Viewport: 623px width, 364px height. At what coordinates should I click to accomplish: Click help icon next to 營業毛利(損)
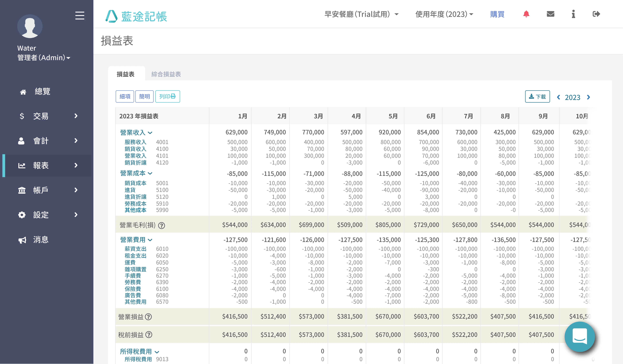(161, 226)
